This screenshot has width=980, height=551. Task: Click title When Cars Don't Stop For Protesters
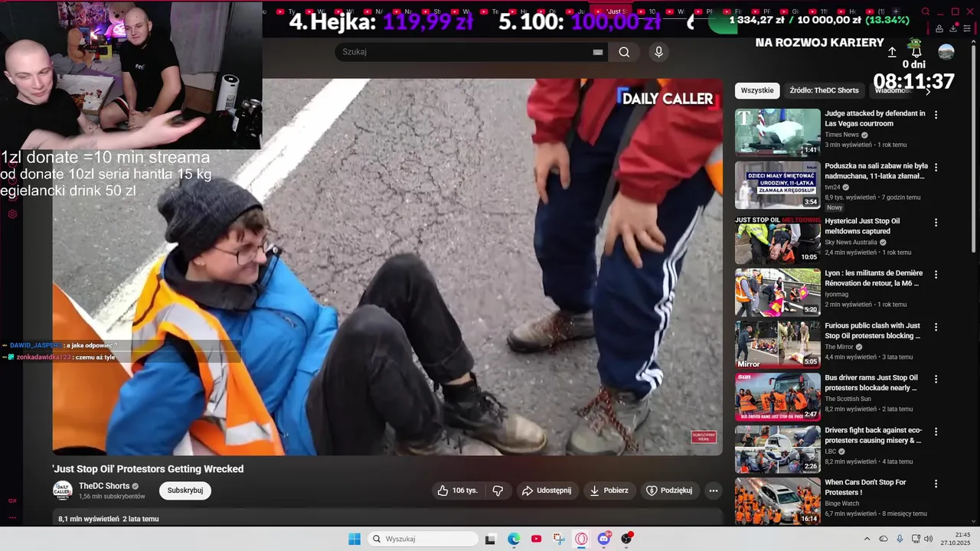coord(865,487)
